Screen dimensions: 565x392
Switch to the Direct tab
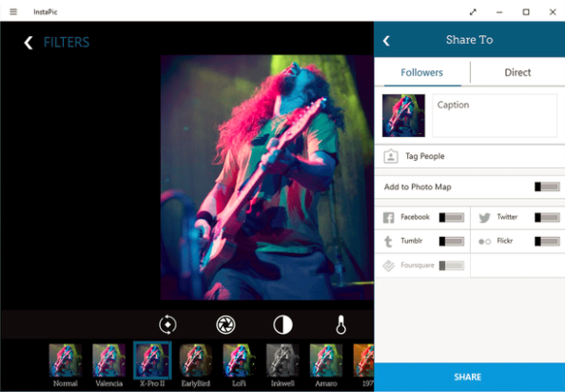[x=517, y=72]
